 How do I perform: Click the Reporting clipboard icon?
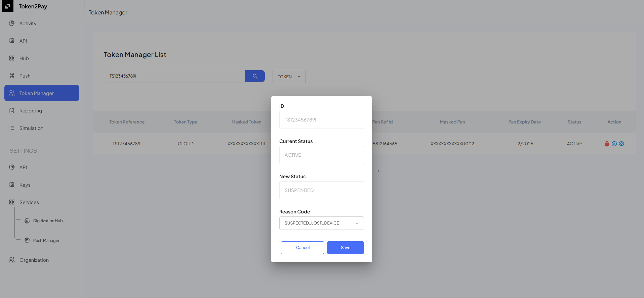coord(12,110)
